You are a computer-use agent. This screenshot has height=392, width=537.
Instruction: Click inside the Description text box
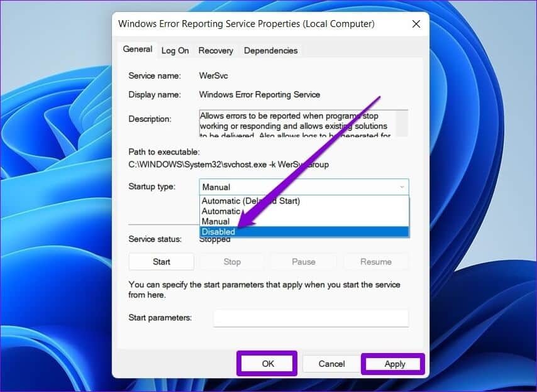pos(297,124)
